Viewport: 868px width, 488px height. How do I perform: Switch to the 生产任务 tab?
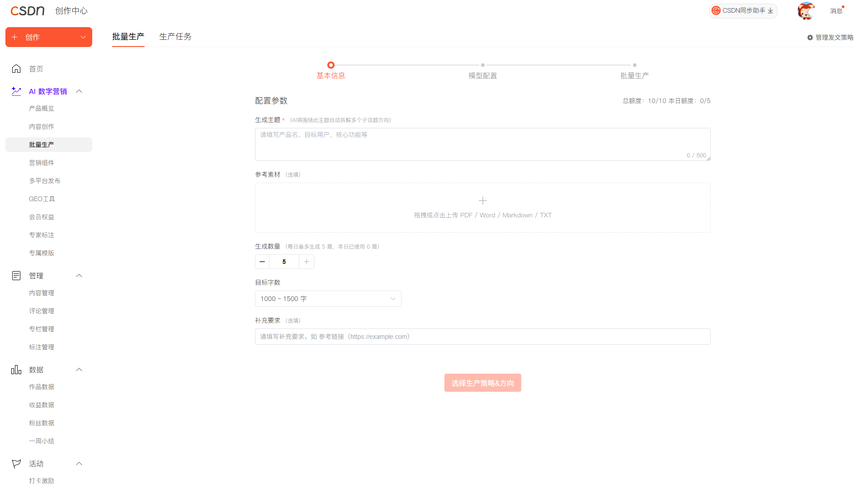click(x=175, y=37)
